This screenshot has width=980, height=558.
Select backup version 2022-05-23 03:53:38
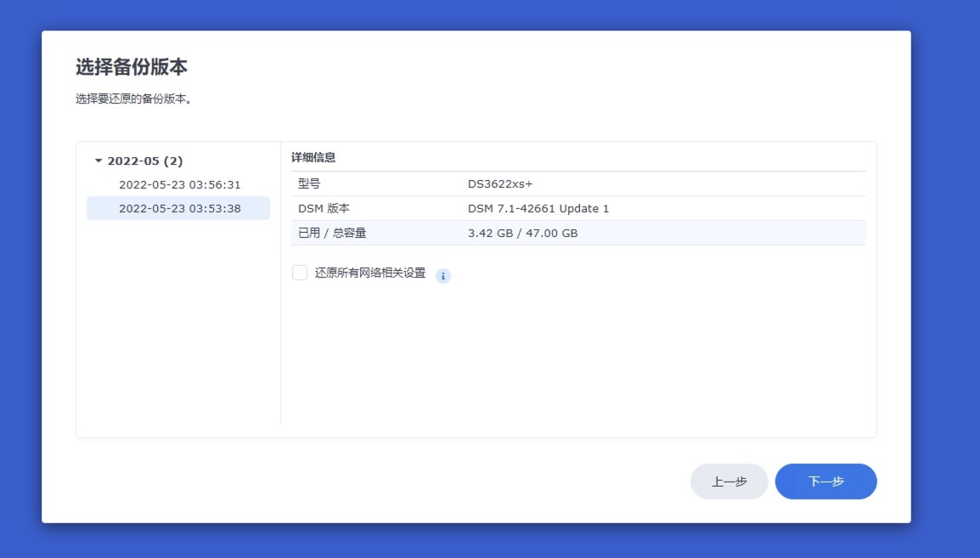click(179, 209)
